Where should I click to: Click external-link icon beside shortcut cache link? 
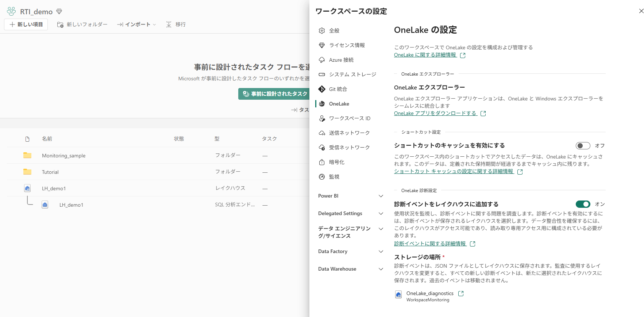520,172
